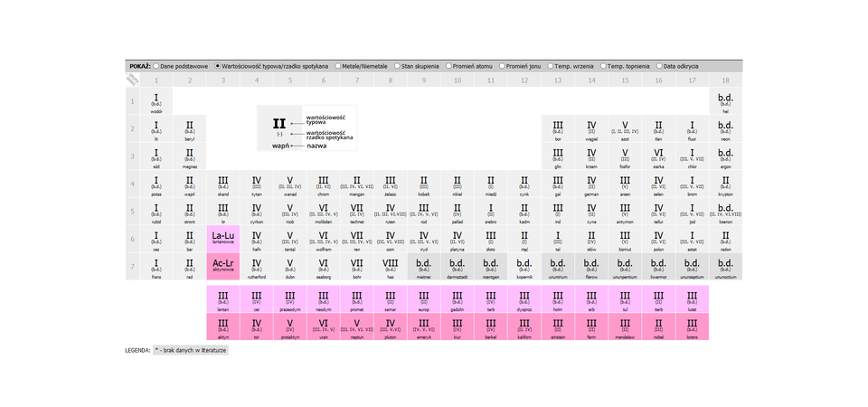This screenshot has width=868, height=407.
Task: Open the nobel cell in actinide row
Action: [659, 327]
